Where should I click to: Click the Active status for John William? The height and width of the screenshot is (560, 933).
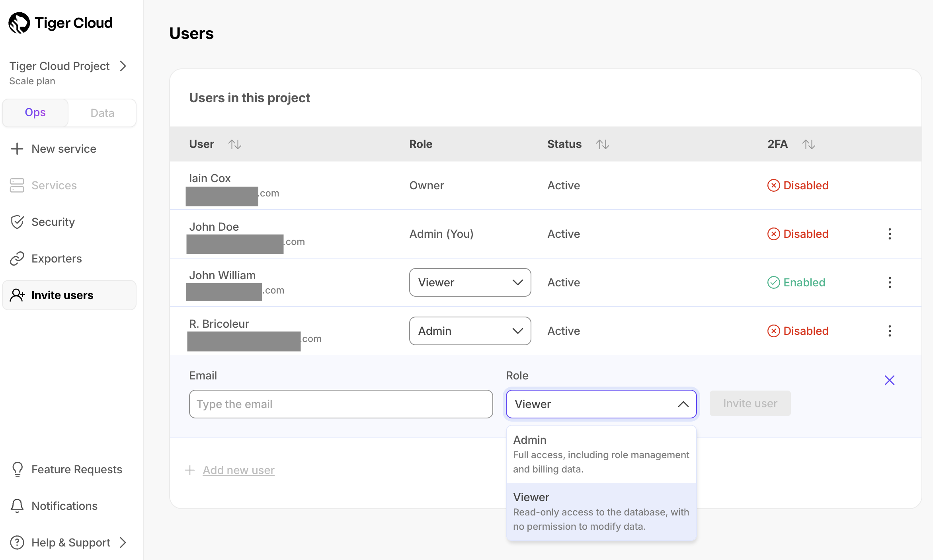tap(564, 282)
